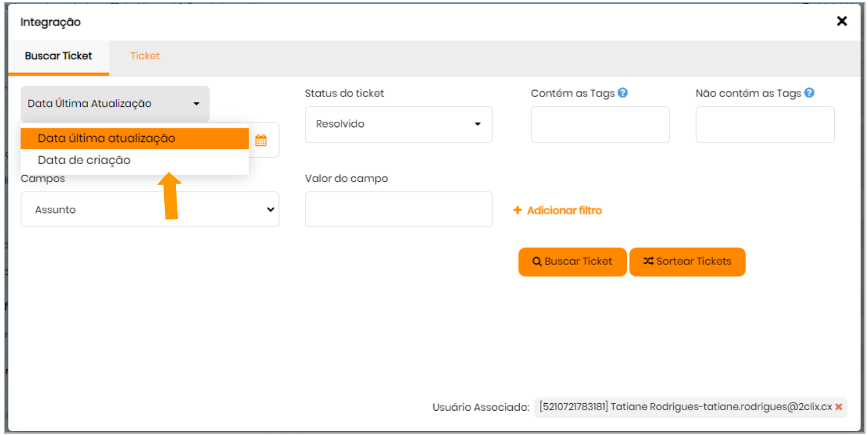Click the calendar date picker icon
Image resolution: width=868 pixels, height=435 pixels.
(261, 140)
